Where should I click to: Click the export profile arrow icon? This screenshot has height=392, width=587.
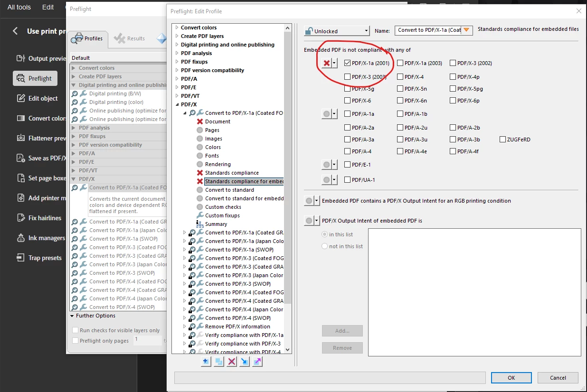(257, 362)
